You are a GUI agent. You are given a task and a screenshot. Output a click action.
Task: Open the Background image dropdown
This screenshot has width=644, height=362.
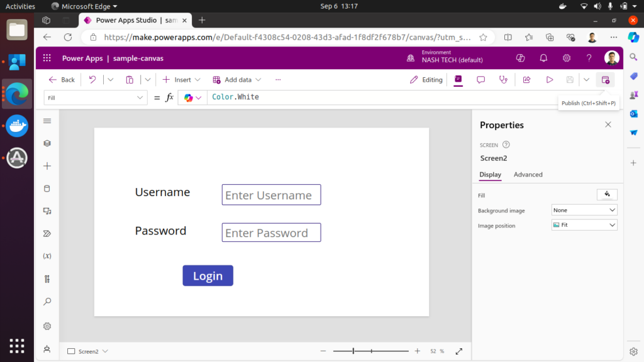coord(584,211)
